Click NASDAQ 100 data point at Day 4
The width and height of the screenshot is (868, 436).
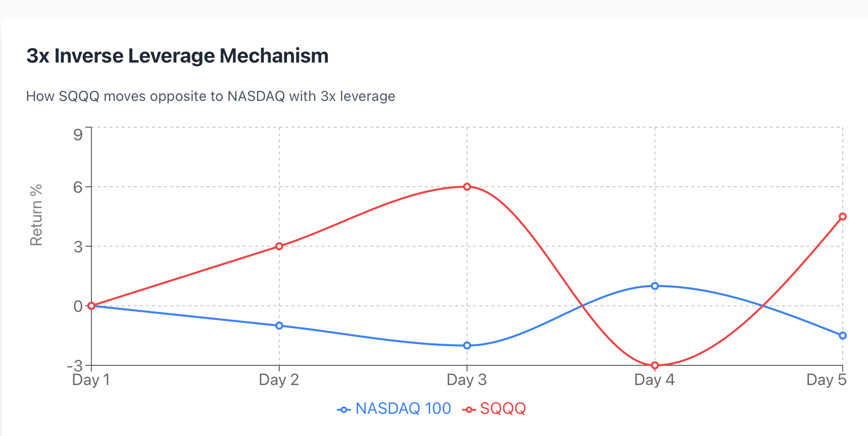(655, 286)
